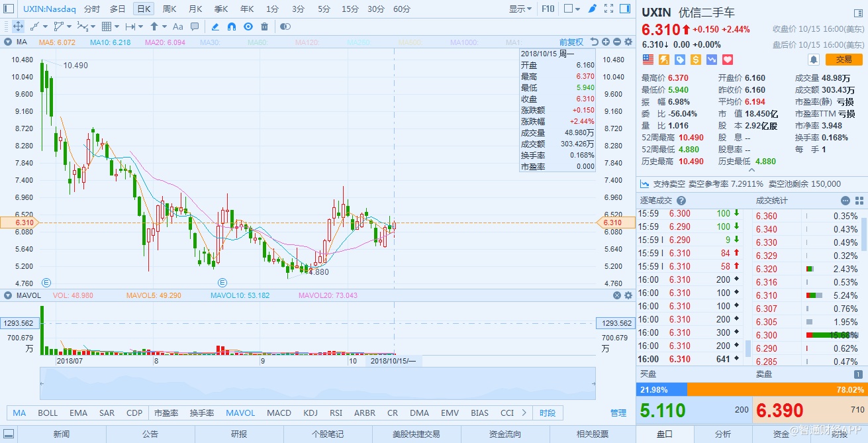Switch to 周K weekly chart

click(169, 9)
